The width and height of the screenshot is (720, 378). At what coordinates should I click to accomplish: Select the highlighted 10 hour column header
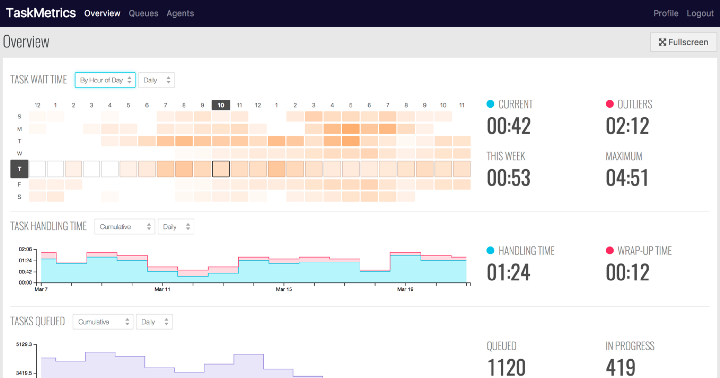click(221, 105)
